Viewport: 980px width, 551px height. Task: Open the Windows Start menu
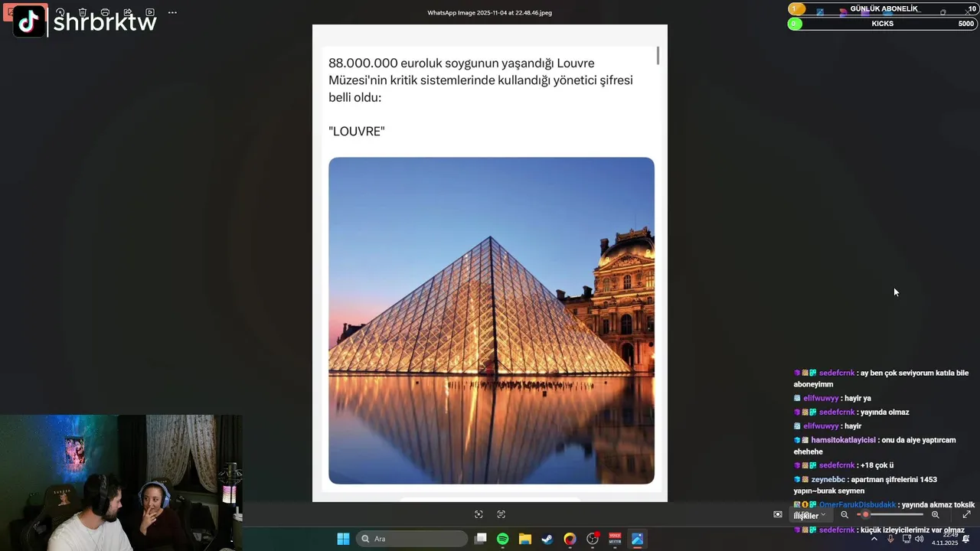click(343, 539)
